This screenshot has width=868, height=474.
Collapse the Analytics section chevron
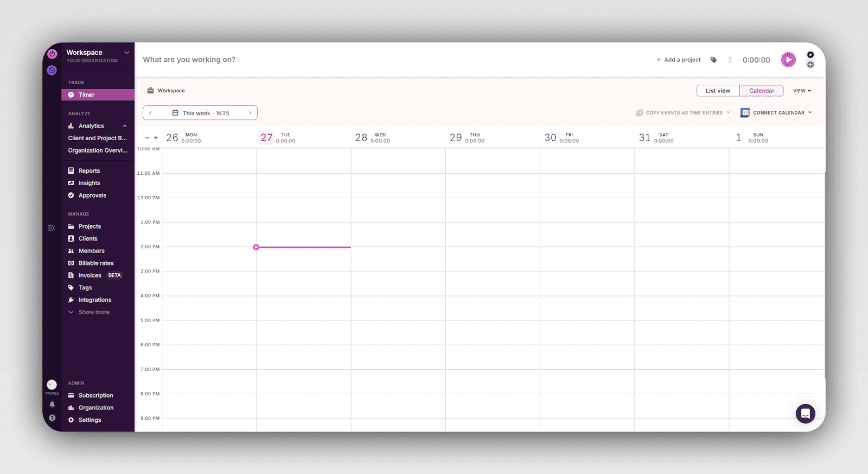[125, 126]
